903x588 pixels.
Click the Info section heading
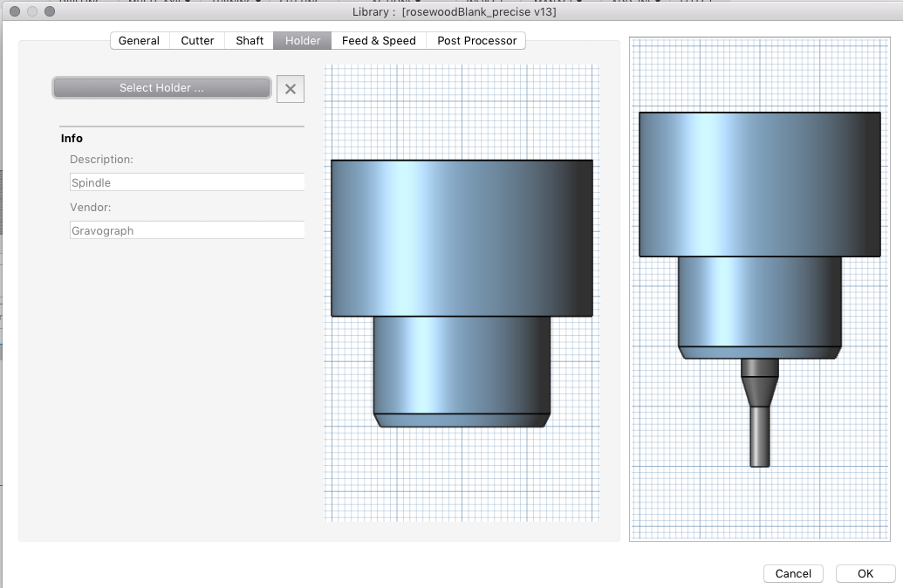pyautogui.click(x=72, y=138)
